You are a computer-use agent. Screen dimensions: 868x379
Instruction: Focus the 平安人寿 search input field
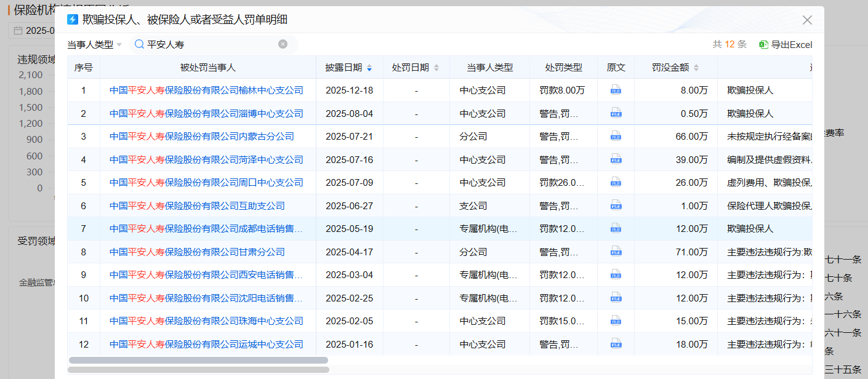coord(209,44)
